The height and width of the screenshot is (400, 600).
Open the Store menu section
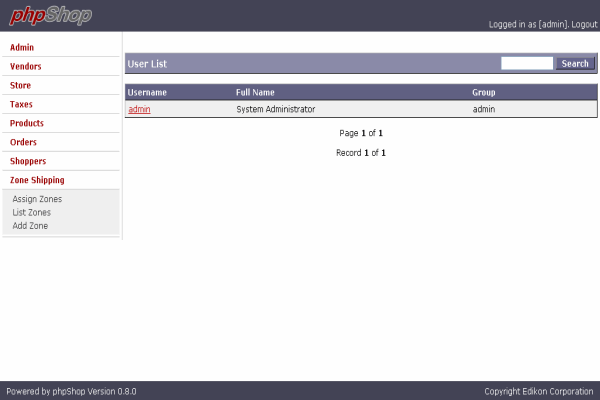[20, 85]
